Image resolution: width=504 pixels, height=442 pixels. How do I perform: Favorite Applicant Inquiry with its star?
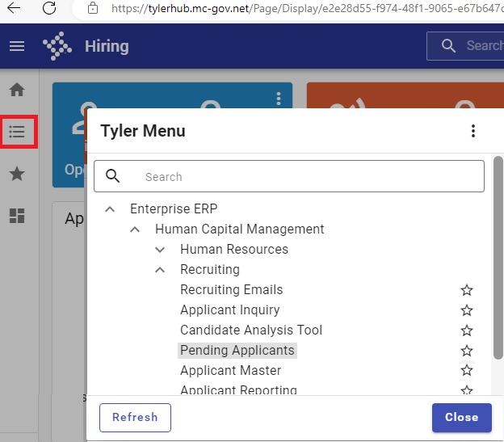[x=467, y=310]
